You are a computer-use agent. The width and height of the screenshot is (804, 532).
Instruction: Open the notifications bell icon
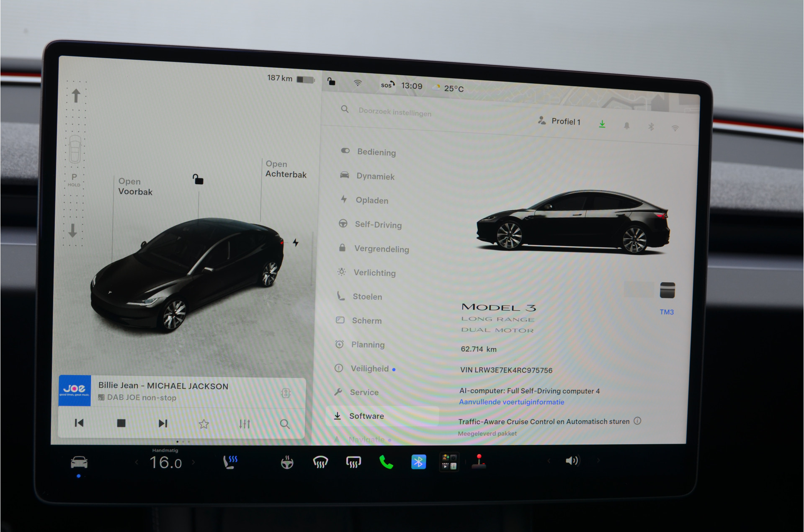[627, 126]
